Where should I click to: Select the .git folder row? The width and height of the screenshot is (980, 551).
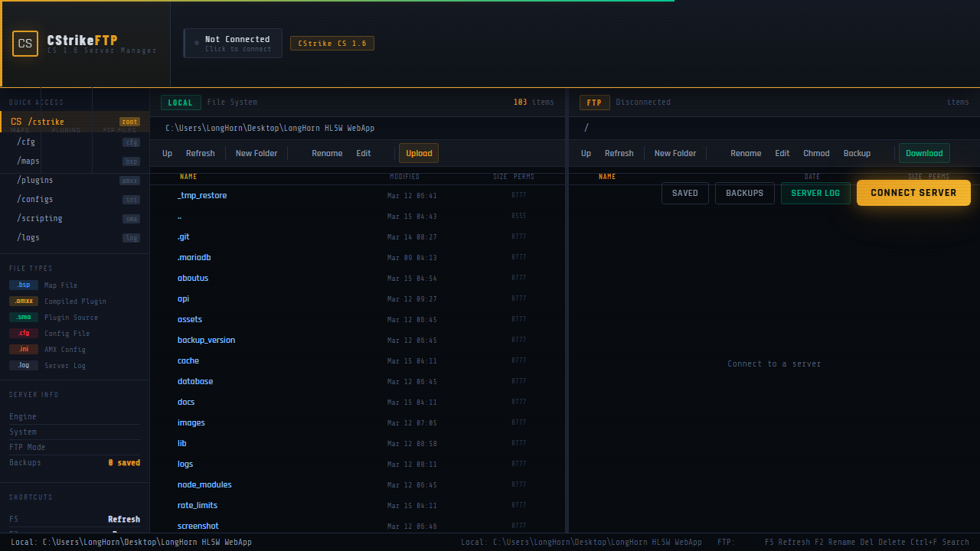click(x=358, y=236)
